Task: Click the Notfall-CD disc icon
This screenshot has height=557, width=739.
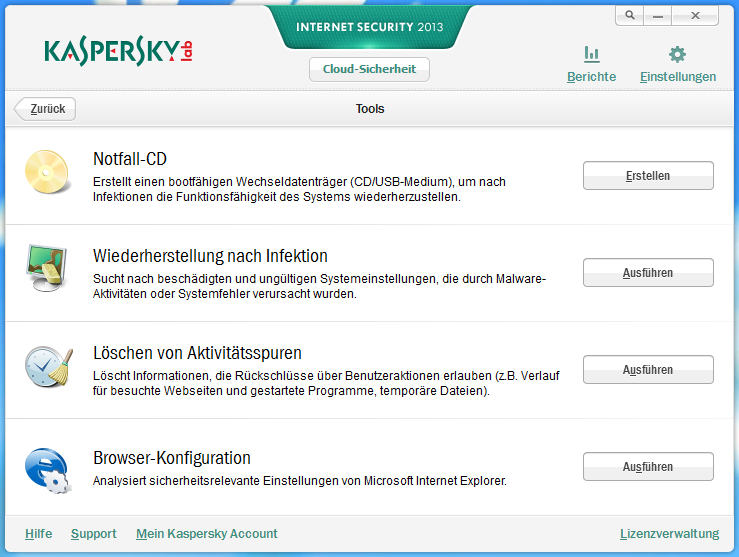Action: pos(47,172)
